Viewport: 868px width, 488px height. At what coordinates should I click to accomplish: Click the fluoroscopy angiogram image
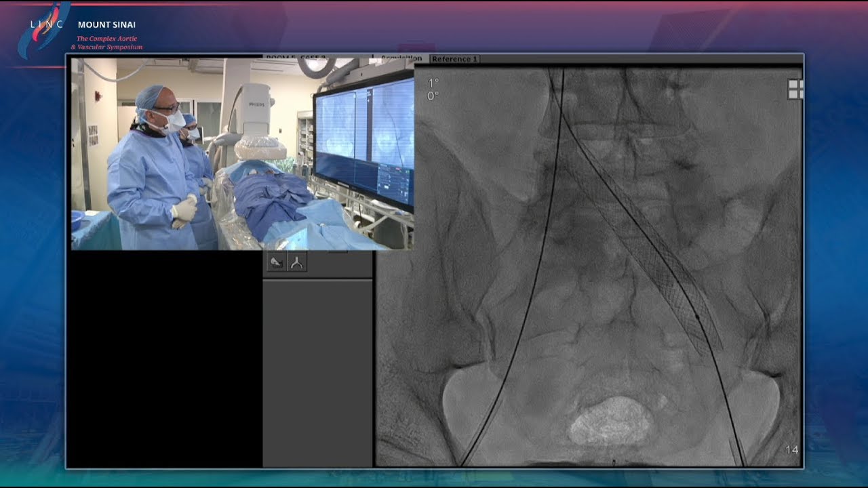click(x=589, y=266)
